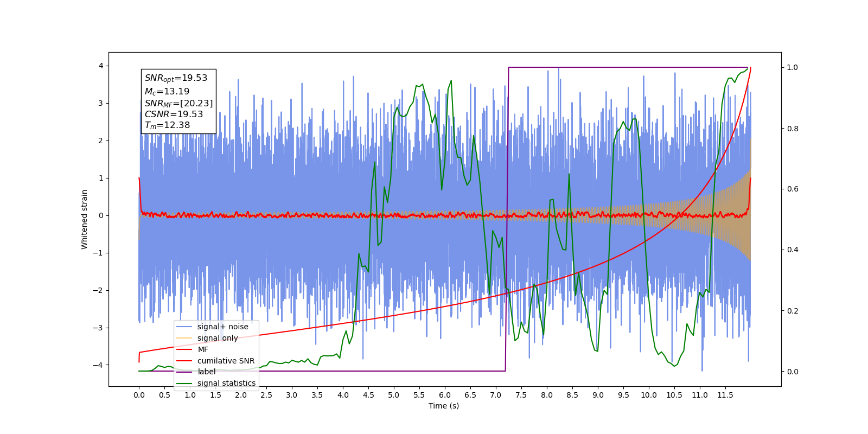Click x-axis tick label 0.0
Image resolution: width=868 pixels, height=434 pixels.
point(139,395)
